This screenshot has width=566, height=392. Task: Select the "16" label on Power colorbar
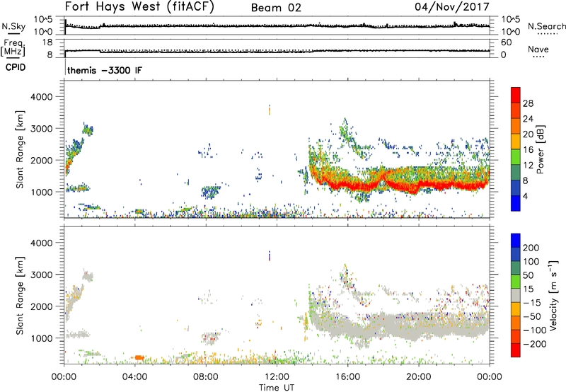tap(528, 150)
